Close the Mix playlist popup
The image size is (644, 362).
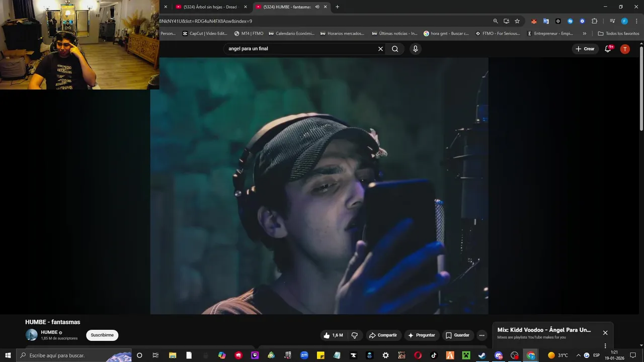click(605, 333)
